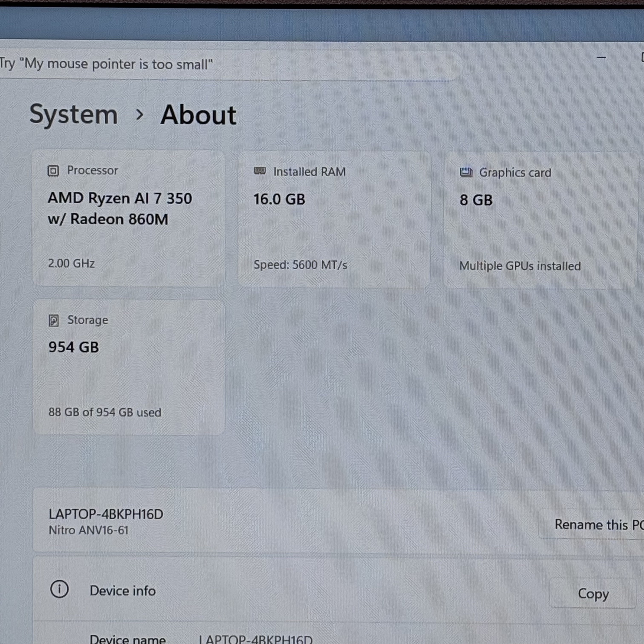Click the 8 GB graphics value
This screenshot has height=644, width=644.
(x=476, y=200)
